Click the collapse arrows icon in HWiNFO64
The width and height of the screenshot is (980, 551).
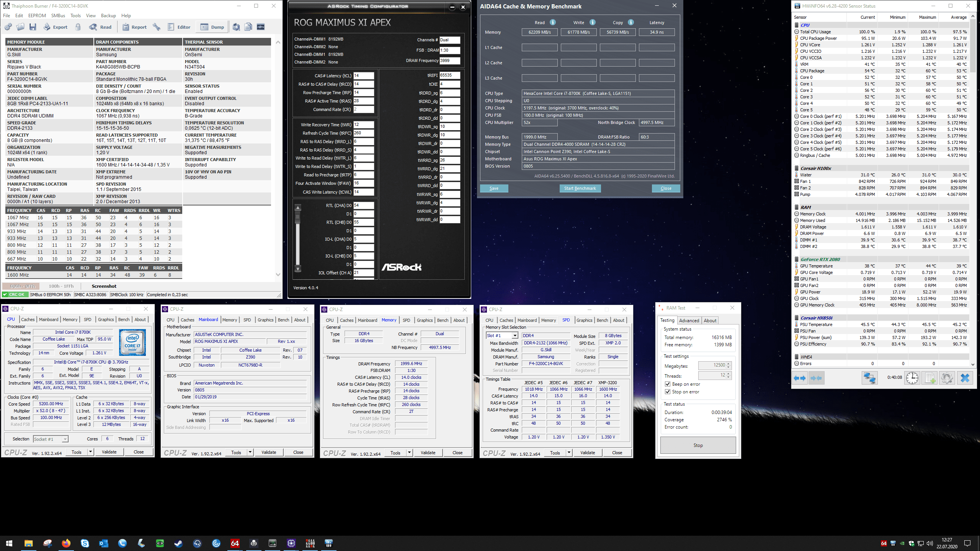[816, 378]
